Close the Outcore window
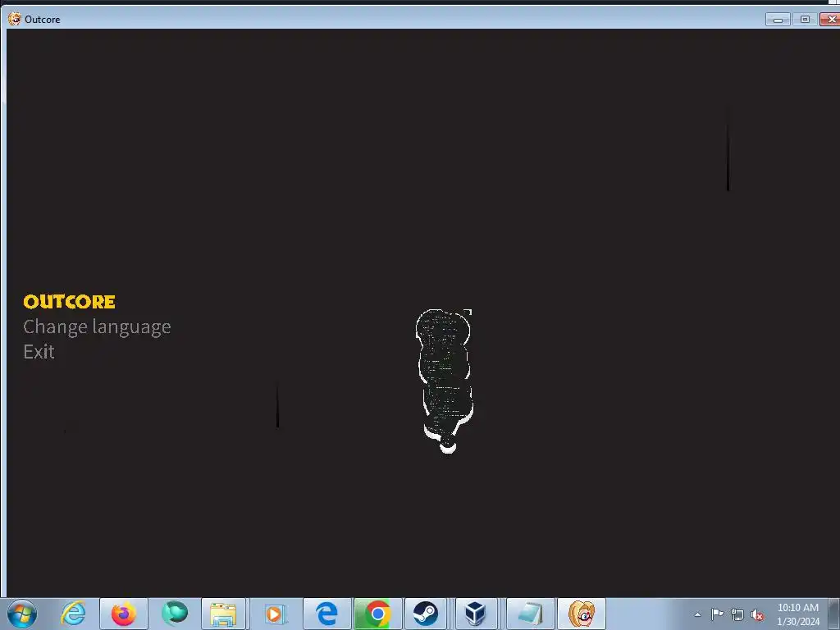The height and width of the screenshot is (630, 840). point(830,20)
